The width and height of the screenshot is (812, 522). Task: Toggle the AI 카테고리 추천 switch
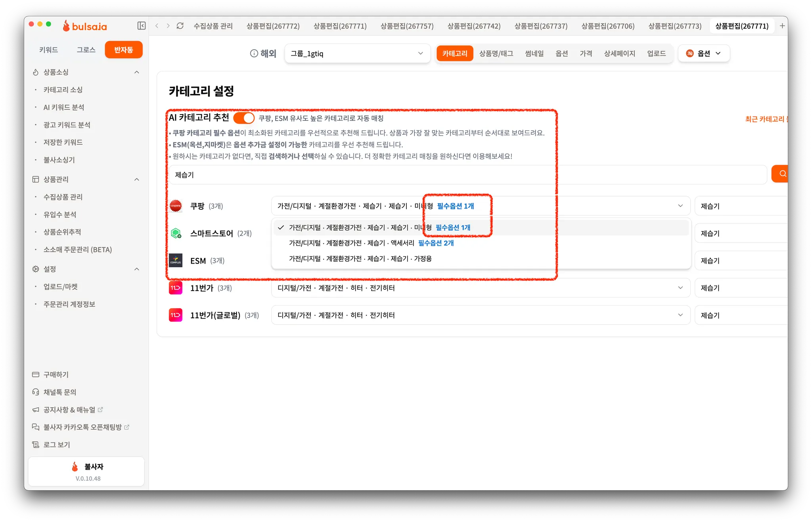[244, 118]
